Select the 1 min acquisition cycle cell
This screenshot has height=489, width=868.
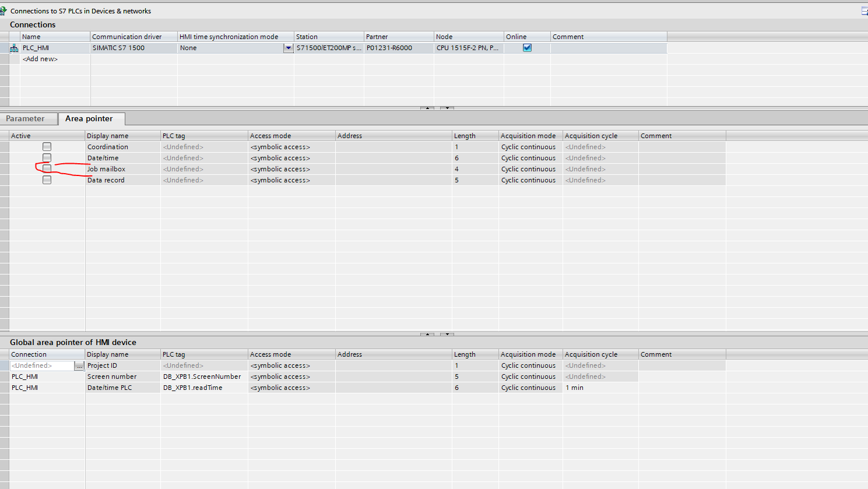point(599,388)
